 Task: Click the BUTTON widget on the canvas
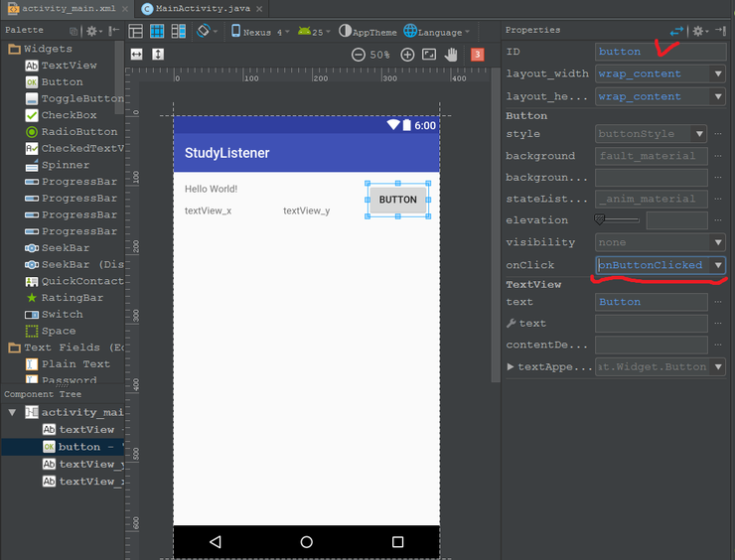[397, 200]
